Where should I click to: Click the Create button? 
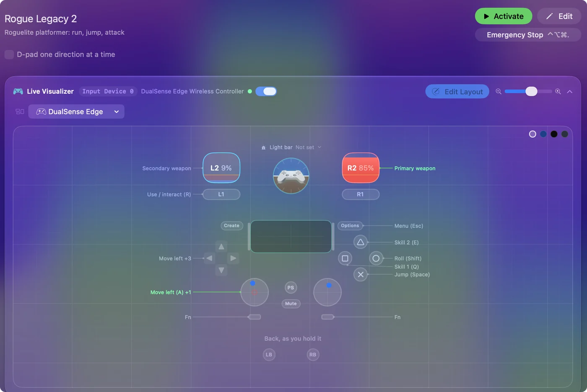[x=232, y=226]
